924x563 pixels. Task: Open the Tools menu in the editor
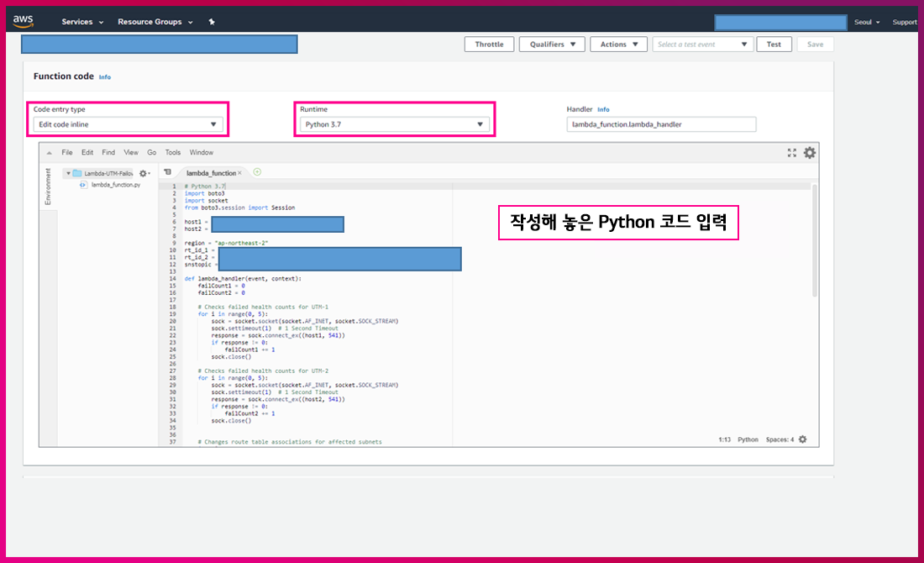[x=173, y=153]
